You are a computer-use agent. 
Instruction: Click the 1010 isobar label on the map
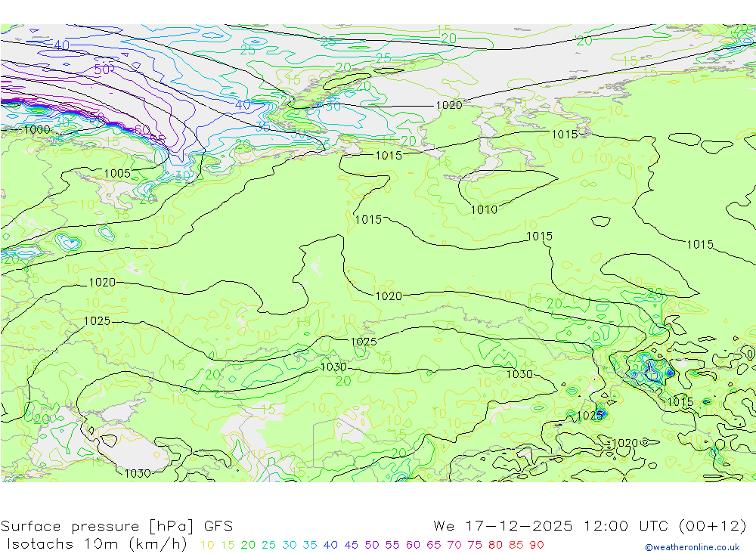click(484, 210)
